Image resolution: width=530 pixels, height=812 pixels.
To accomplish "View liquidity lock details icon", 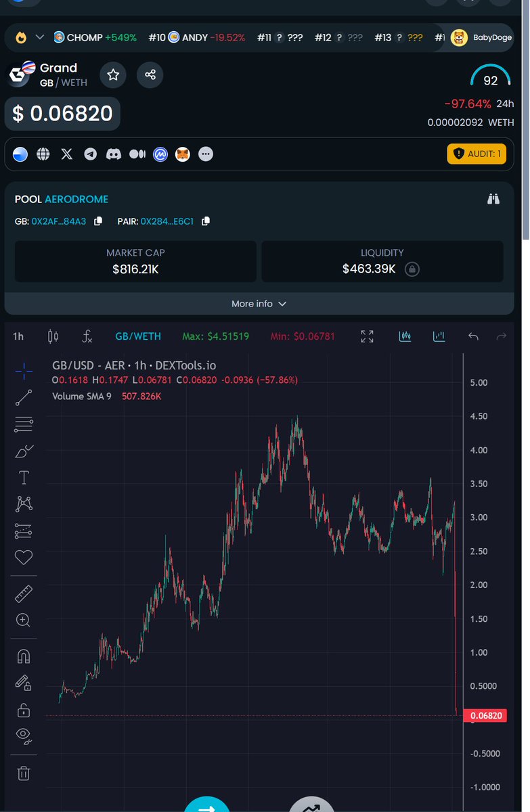I will tap(412, 269).
